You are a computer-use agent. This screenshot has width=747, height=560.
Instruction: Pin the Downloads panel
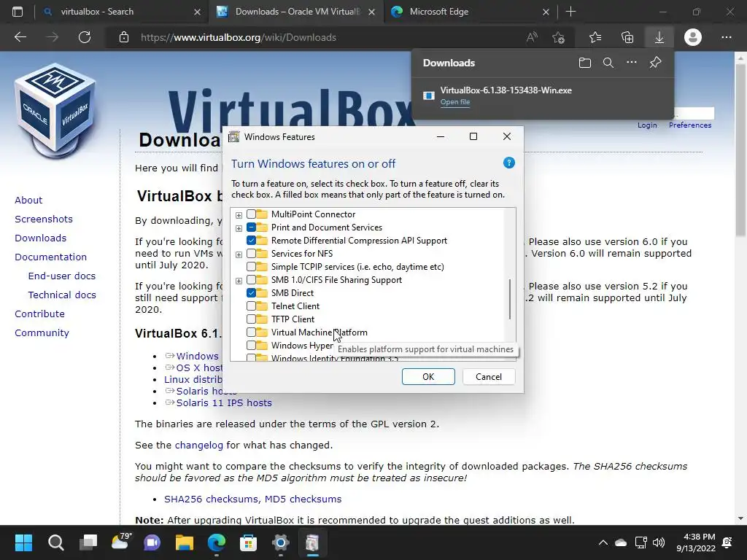point(656,63)
